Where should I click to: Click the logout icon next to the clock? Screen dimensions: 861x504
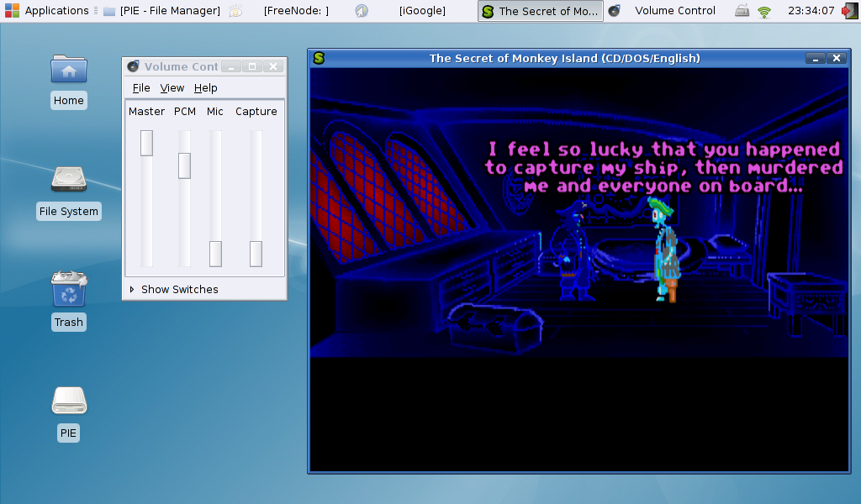pyautogui.click(x=850, y=10)
